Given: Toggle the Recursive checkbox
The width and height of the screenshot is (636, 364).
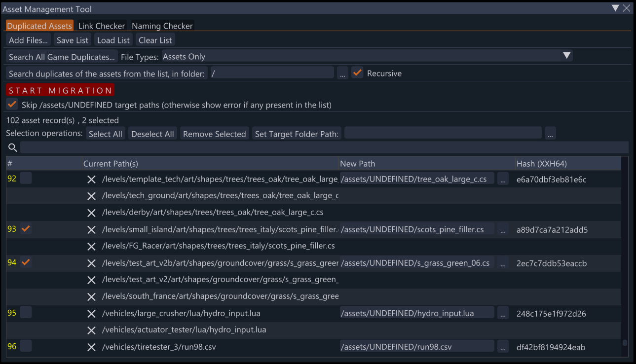Looking at the screenshot, I should click(357, 73).
